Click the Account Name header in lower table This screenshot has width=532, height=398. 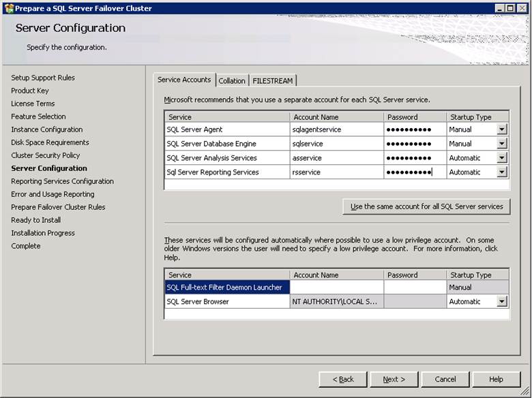pyautogui.click(x=336, y=275)
